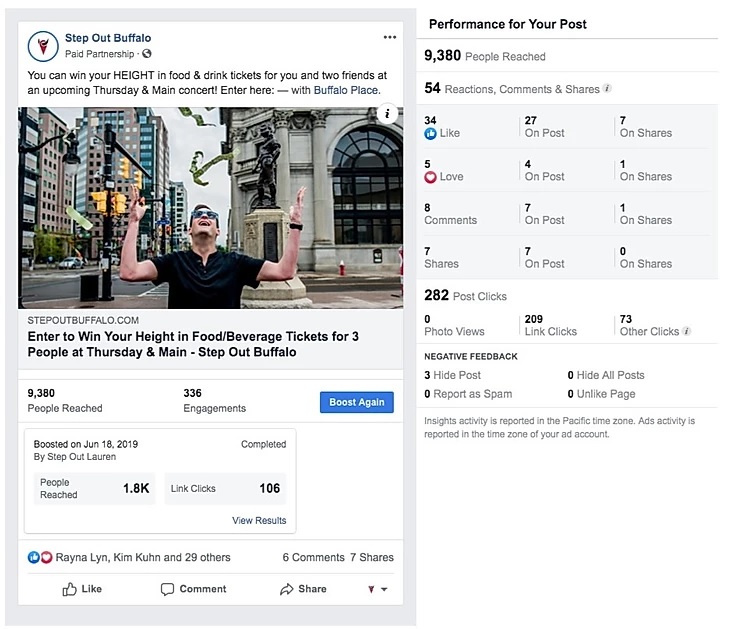Open the three-dot post options menu
Viewport: 740px width, 629px height.
[x=389, y=37]
